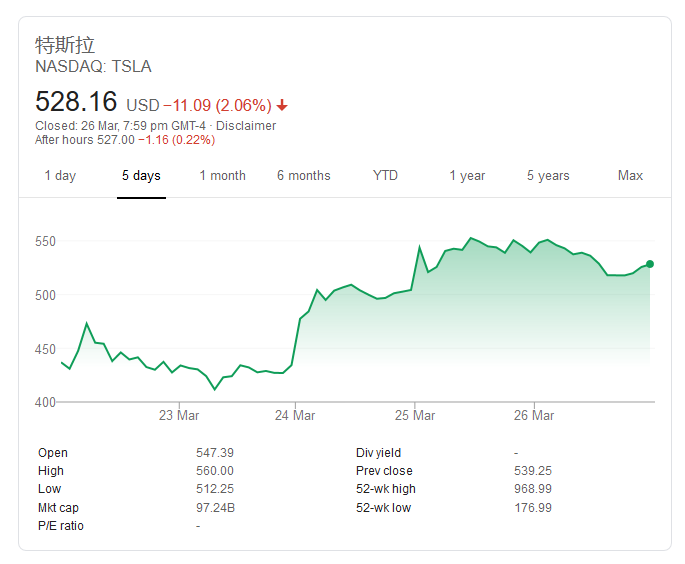Click the 528.16 stock price

[x=76, y=102]
